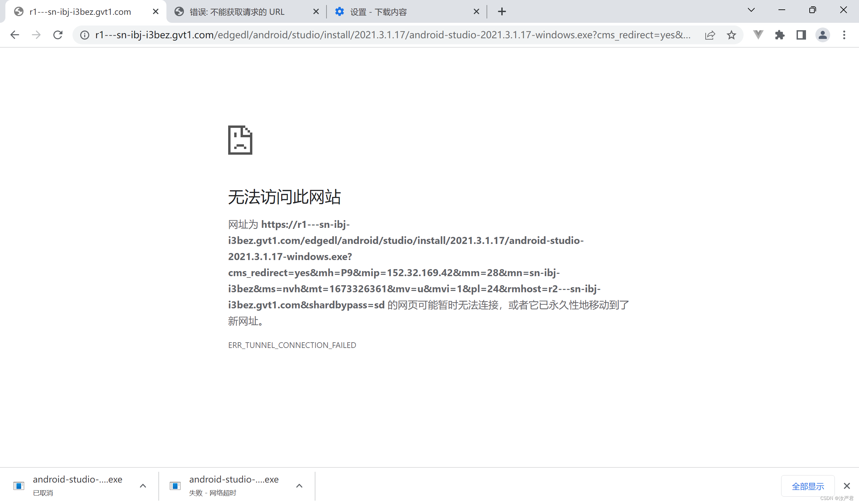The width and height of the screenshot is (859, 504).
Task: Click the address bar URL field
Action: pyautogui.click(x=392, y=35)
